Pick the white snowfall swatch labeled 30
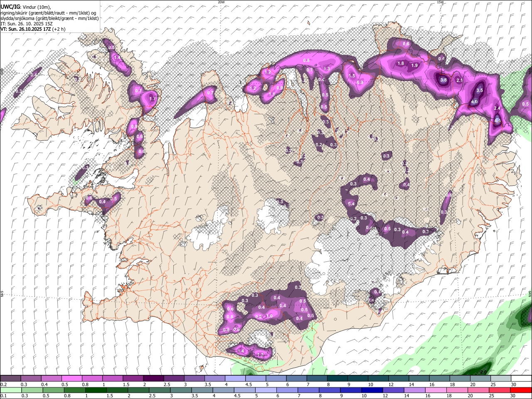The width and height of the screenshot is (532, 399). click(521, 379)
